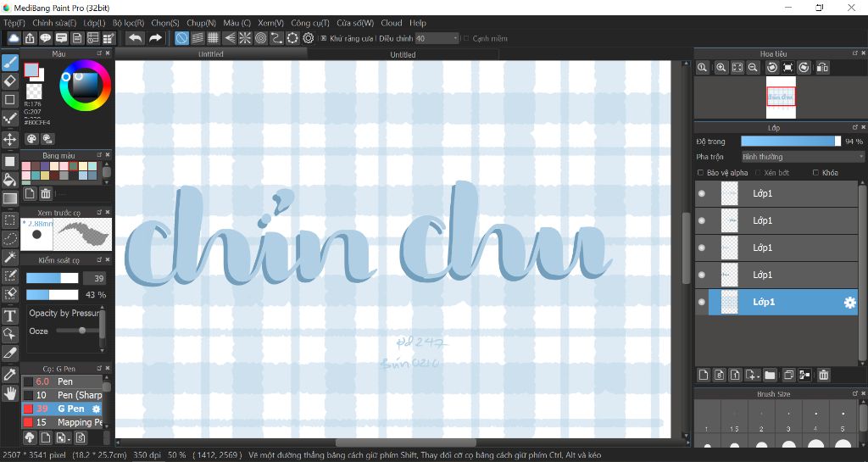Open the Tệp(F) menu
The width and height of the screenshot is (868, 462).
pos(14,23)
